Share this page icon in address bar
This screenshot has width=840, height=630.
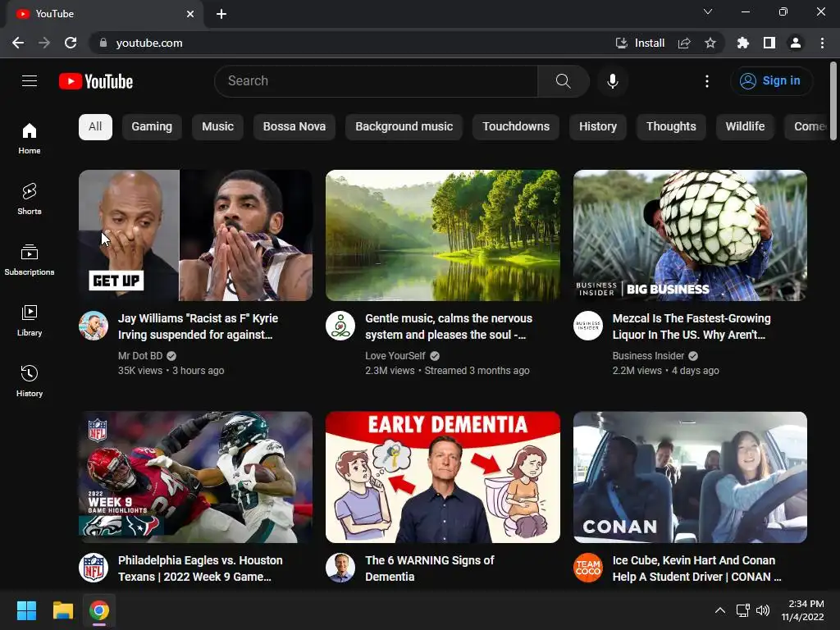[x=684, y=43]
